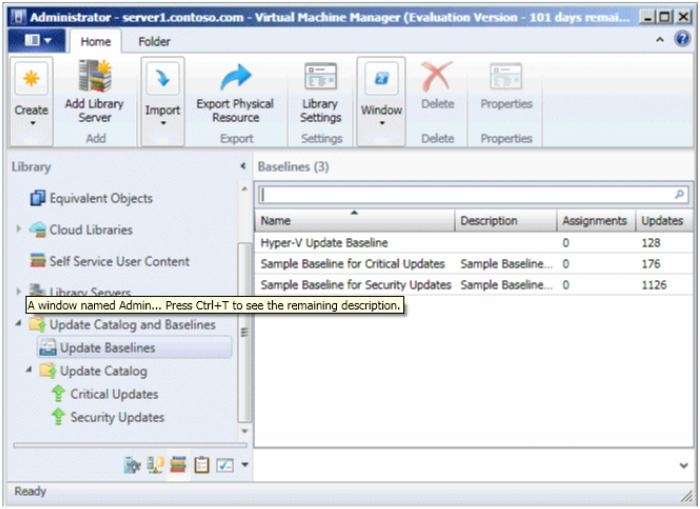Expand the Cloud Libraries node

18,229
